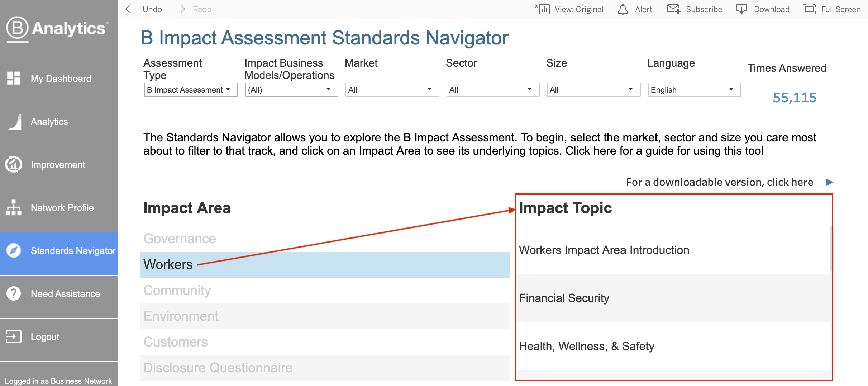Open the Sector filter dropdown
Viewport: 868px width, 386px height.
pos(493,90)
